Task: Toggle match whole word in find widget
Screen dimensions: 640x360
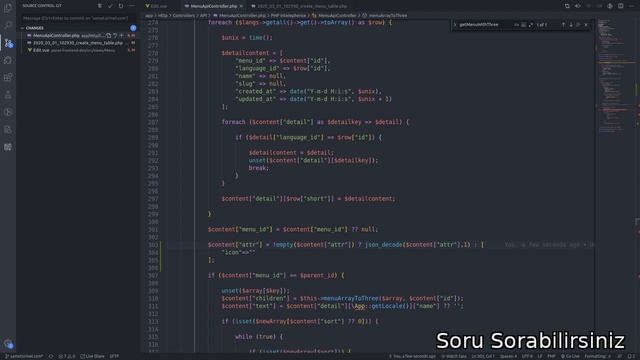Action: click(x=524, y=25)
